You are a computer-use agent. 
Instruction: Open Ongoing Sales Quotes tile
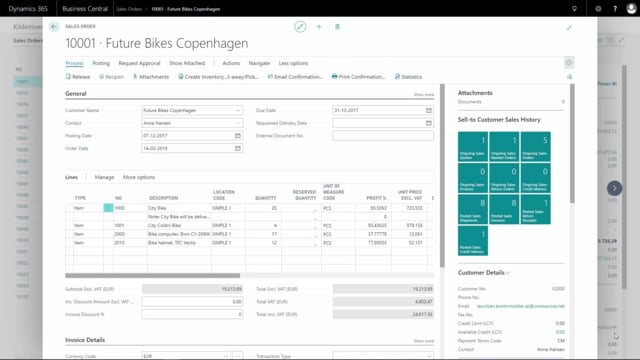coord(473,147)
